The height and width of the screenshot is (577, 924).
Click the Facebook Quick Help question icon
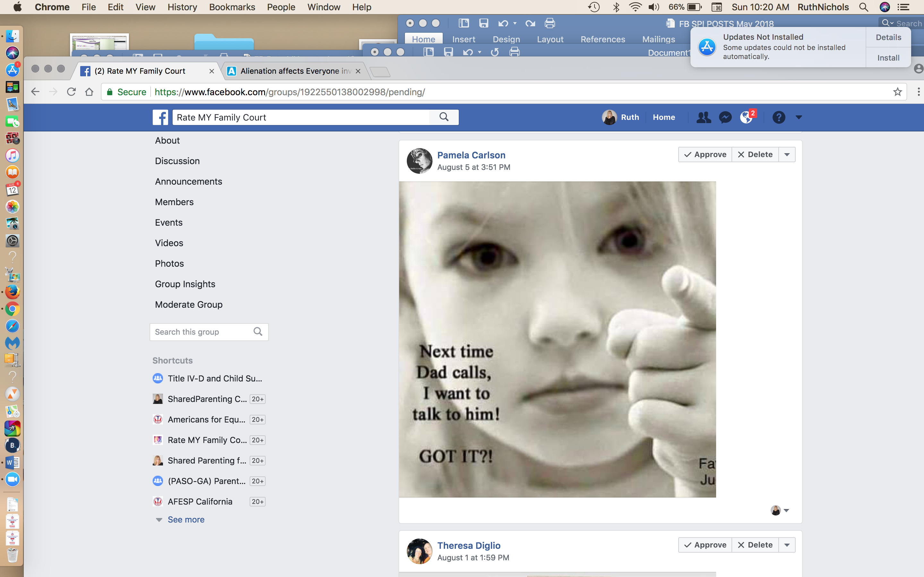coord(779,117)
